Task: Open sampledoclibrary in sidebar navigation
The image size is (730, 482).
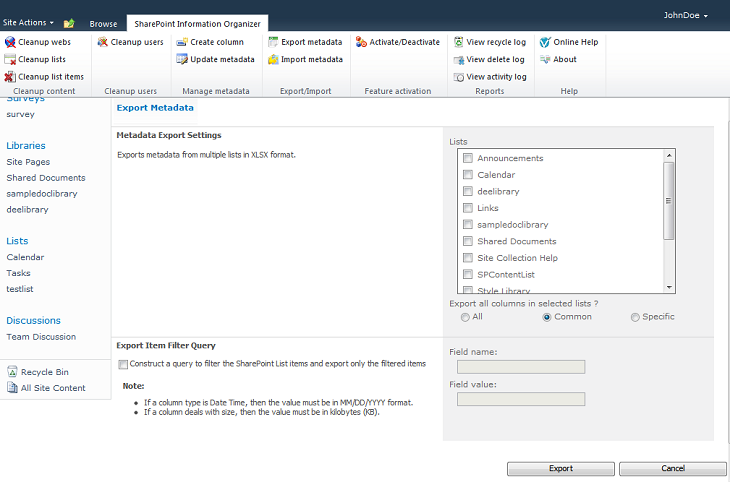Action: (41, 193)
